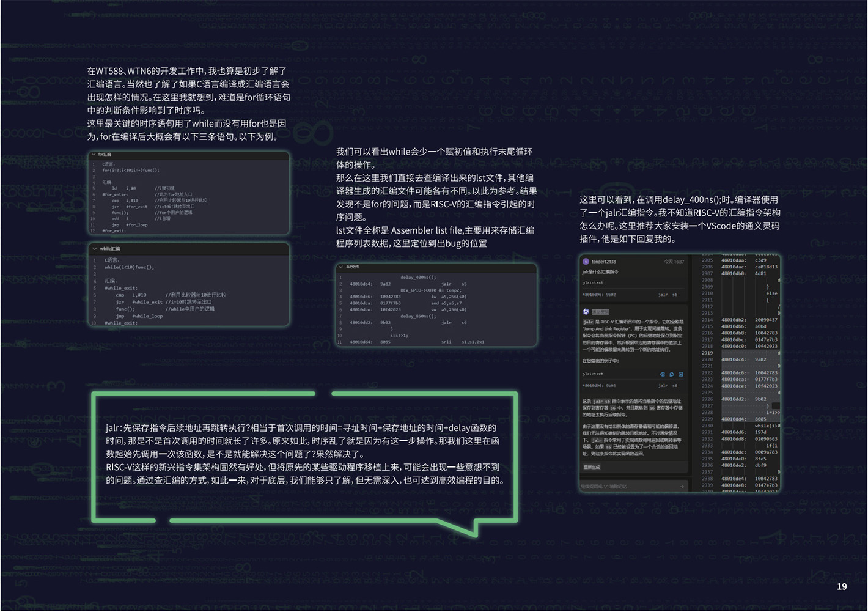This screenshot has width=868, height=612.
Task: Click address 48010de4: in the editor
Action: 733,479
